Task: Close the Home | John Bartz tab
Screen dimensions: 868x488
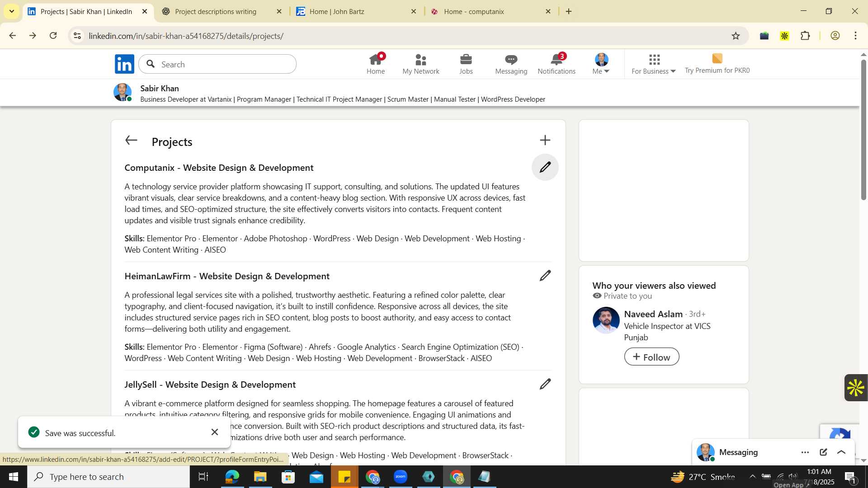Action: 413,12
